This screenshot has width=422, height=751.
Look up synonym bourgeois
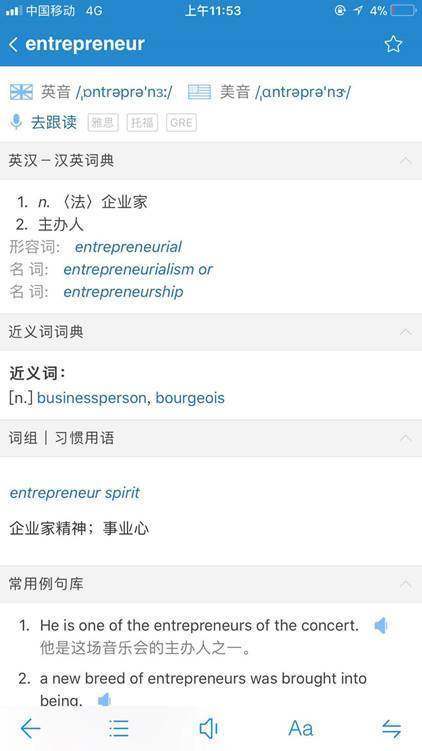click(190, 398)
